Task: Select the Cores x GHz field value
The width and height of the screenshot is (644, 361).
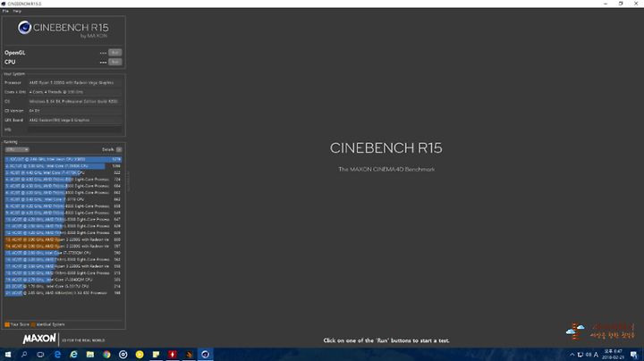Action: pos(75,92)
